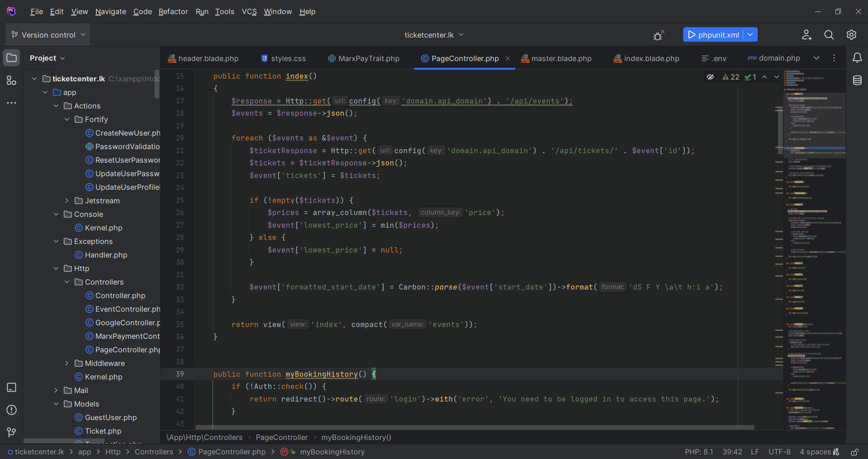The width and height of the screenshot is (868, 459).
Task: Click the PHP: 8.1 language level
Action: pyautogui.click(x=699, y=452)
